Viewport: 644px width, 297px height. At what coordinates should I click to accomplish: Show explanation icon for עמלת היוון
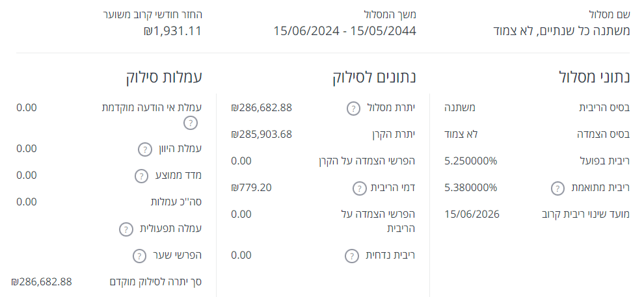point(144,149)
